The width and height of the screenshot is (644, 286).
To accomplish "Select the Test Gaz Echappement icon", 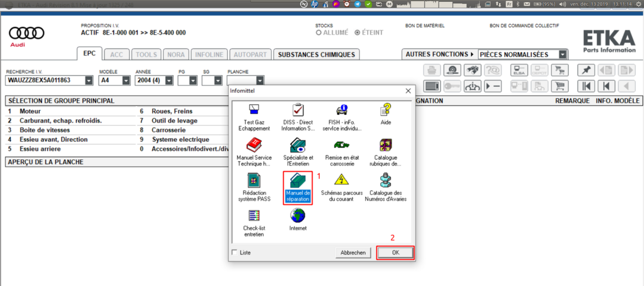I will click(x=254, y=117).
